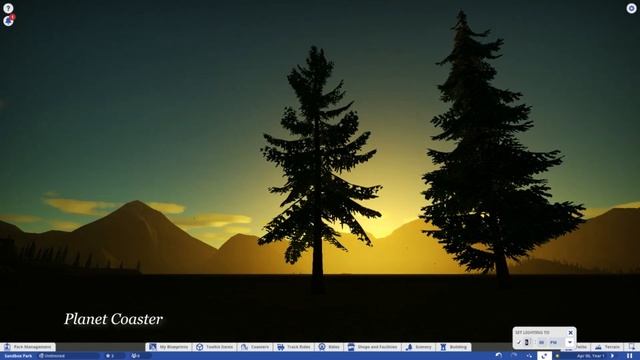
Task: Toggle the PM setting in lighting popup
Action: point(553,342)
